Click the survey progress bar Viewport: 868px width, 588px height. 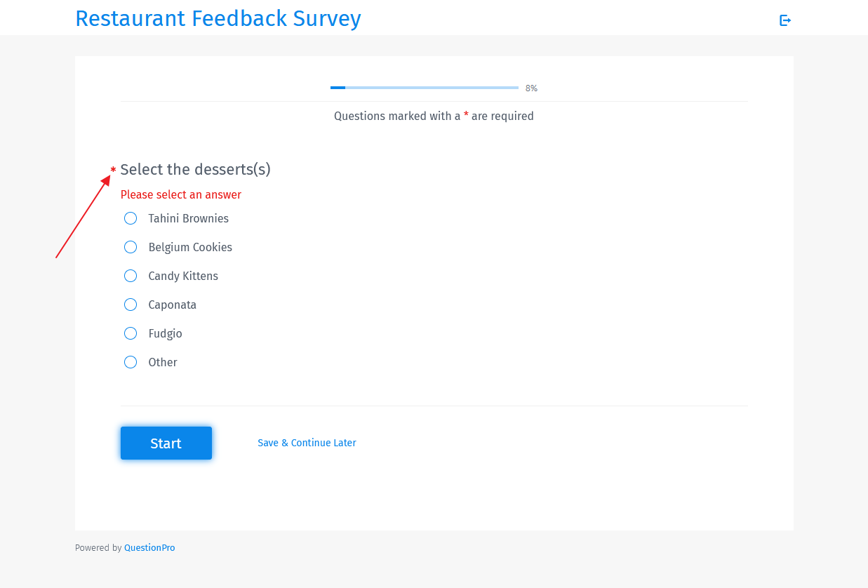tap(424, 88)
